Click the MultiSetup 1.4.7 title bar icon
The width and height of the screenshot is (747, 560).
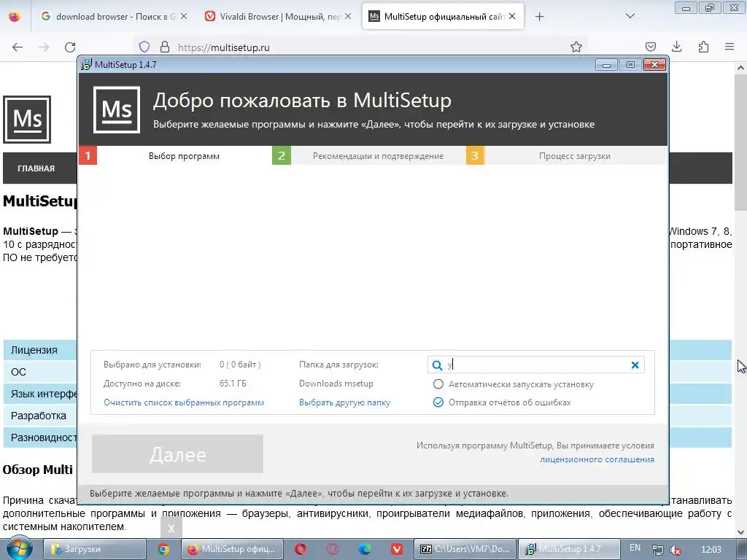[x=86, y=64]
